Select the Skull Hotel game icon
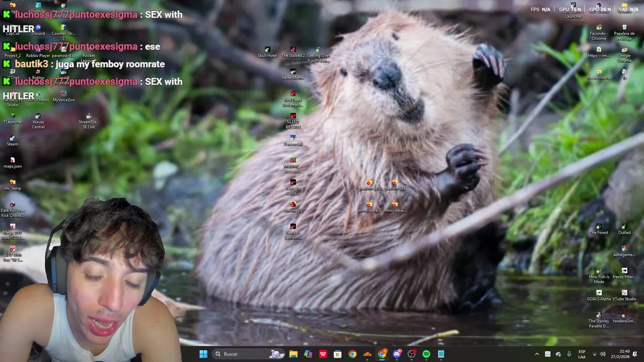 [267, 52]
